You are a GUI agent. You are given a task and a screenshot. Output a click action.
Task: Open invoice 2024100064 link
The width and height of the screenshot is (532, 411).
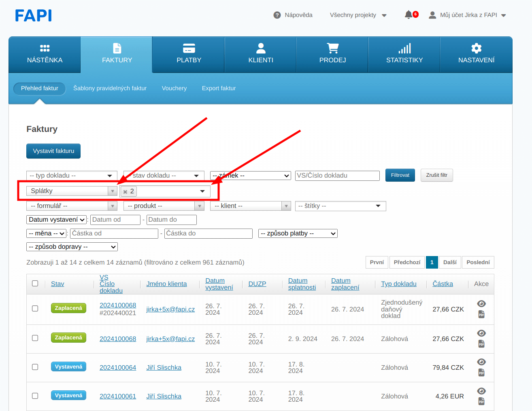click(x=118, y=368)
